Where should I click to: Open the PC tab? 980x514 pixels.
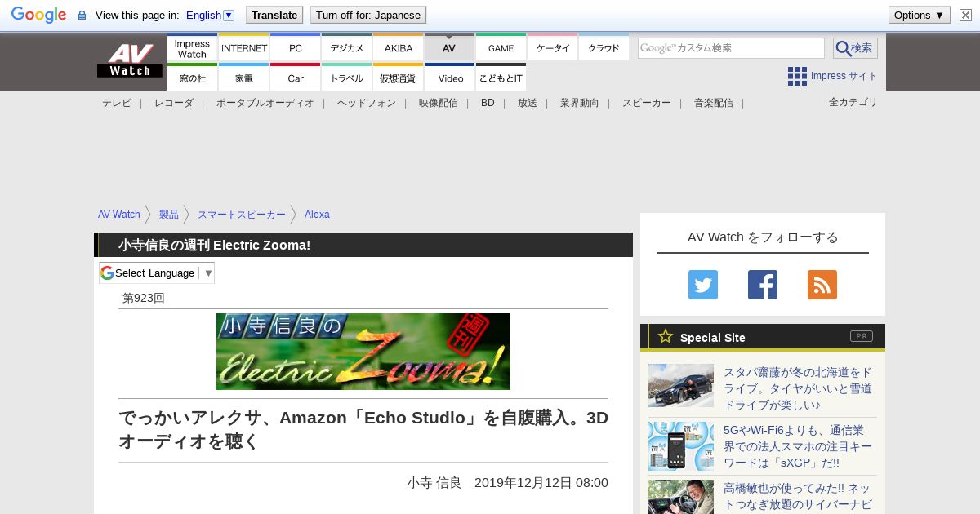pyautogui.click(x=296, y=48)
